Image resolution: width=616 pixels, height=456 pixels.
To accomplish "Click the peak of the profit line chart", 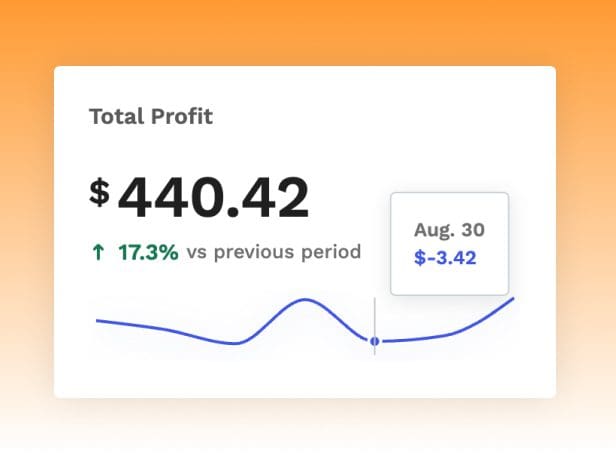I will [x=305, y=299].
